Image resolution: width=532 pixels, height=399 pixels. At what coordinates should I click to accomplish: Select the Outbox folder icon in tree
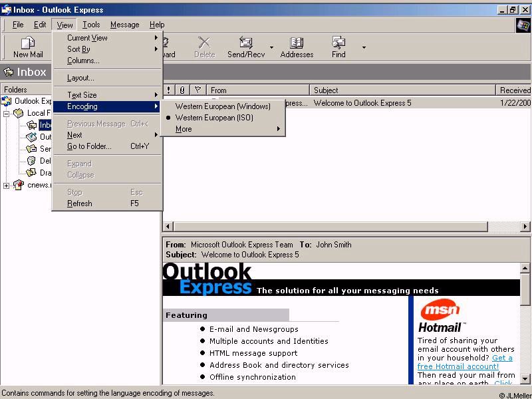pyautogui.click(x=31, y=137)
